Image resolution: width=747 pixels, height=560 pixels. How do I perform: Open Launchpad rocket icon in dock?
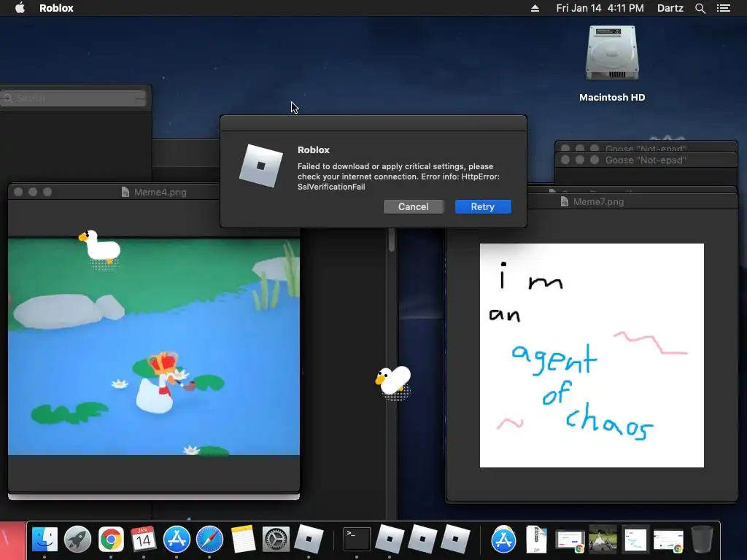(x=77, y=540)
